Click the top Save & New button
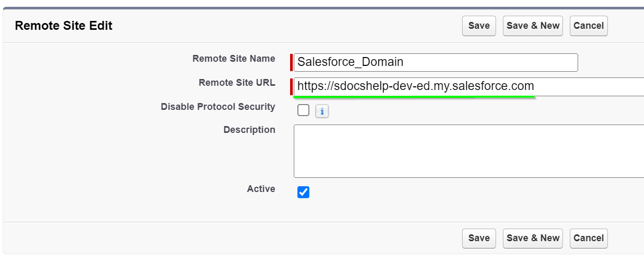 pos(533,26)
